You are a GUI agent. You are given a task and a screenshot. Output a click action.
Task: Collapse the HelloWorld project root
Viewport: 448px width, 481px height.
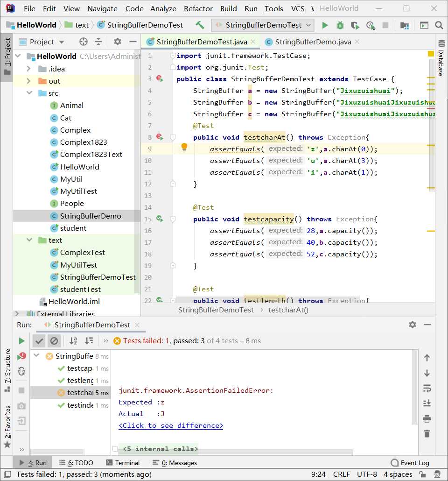click(x=18, y=56)
